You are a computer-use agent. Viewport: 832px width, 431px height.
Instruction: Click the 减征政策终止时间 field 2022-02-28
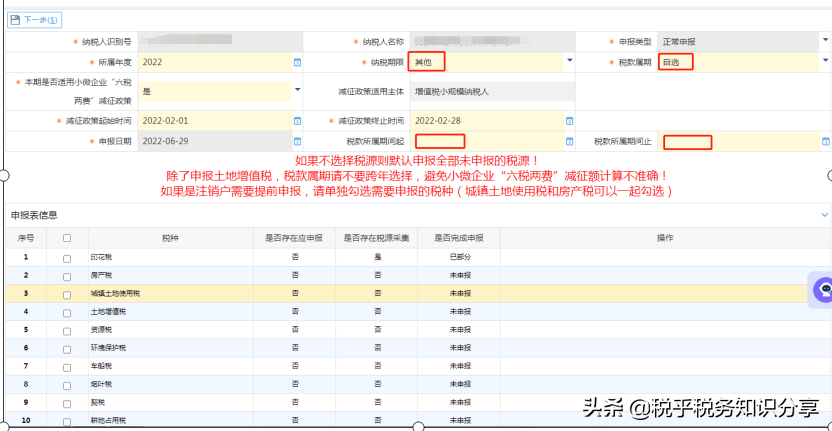[x=486, y=120]
